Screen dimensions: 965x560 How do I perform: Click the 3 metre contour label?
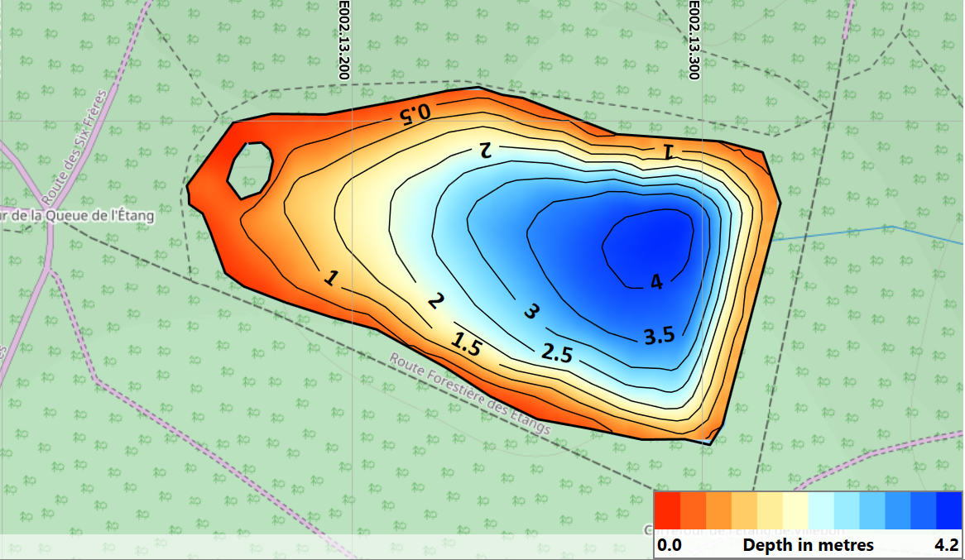(x=531, y=311)
